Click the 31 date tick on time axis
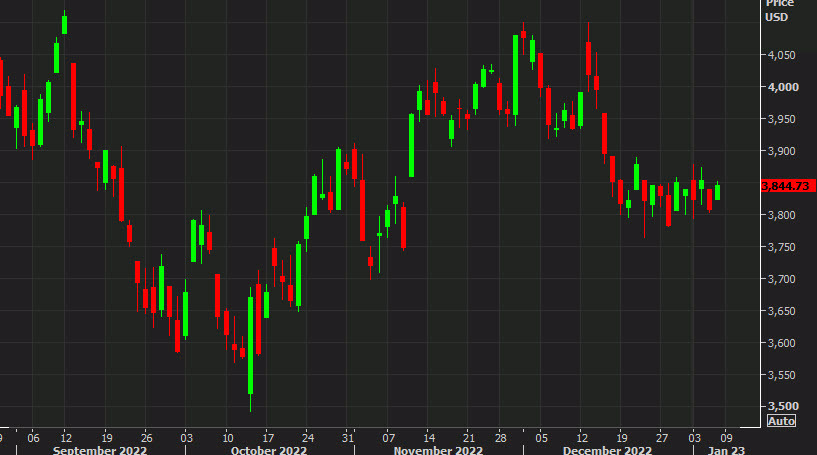Viewport: 817px width, 455px height. click(x=347, y=437)
